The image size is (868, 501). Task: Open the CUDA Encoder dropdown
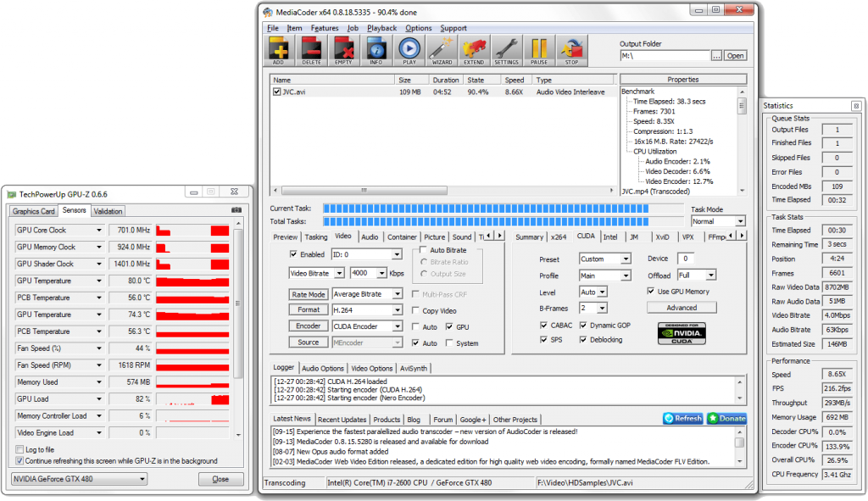(367, 326)
